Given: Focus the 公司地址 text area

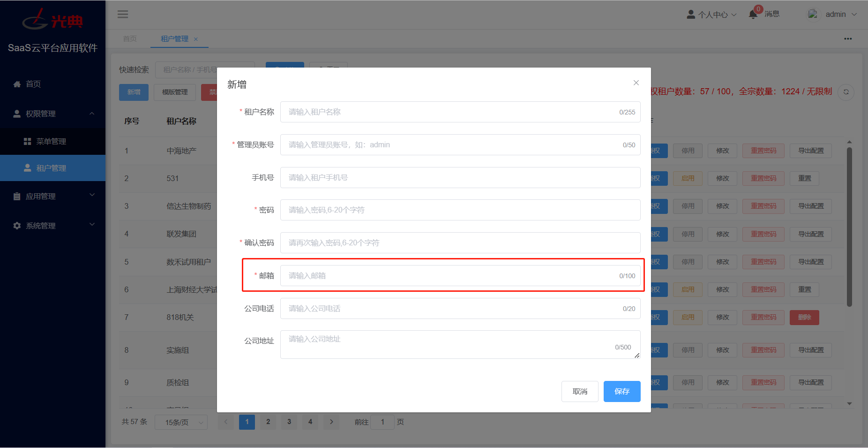Looking at the screenshot, I should (460, 345).
